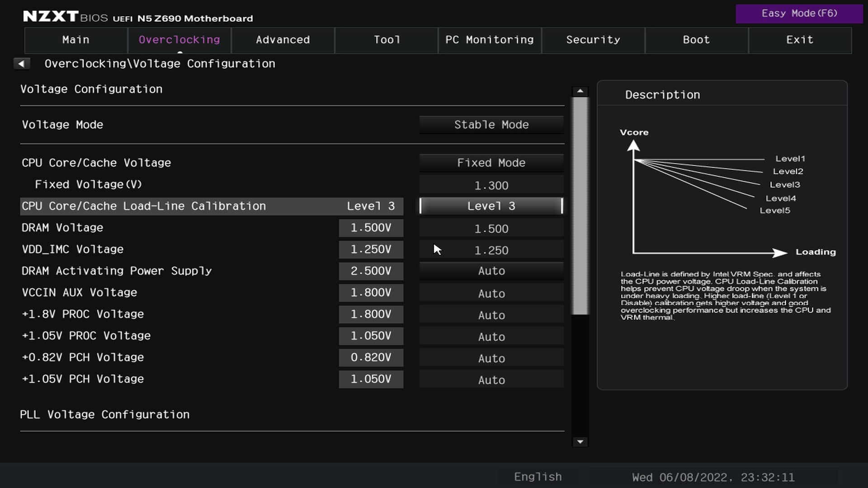Open the DRAM Activating Power Supply Auto dropdown
868x488 pixels.
(491, 271)
